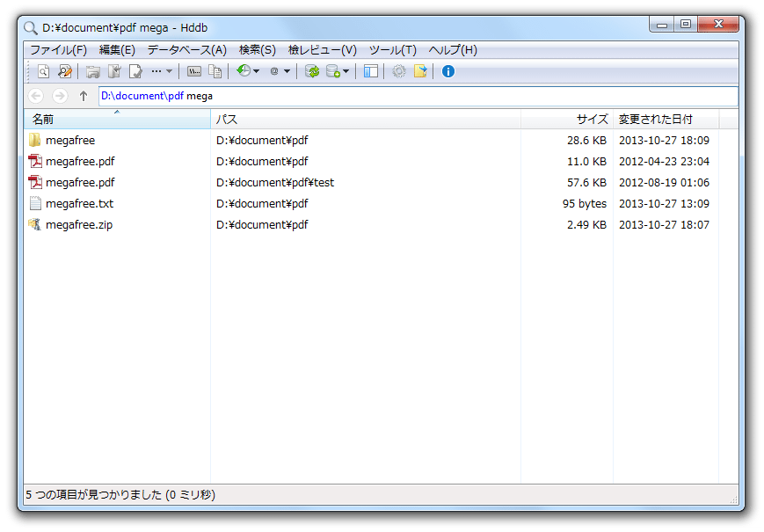Click the add database plus icon
The height and width of the screenshot is (532, 764).
(333, 71)
